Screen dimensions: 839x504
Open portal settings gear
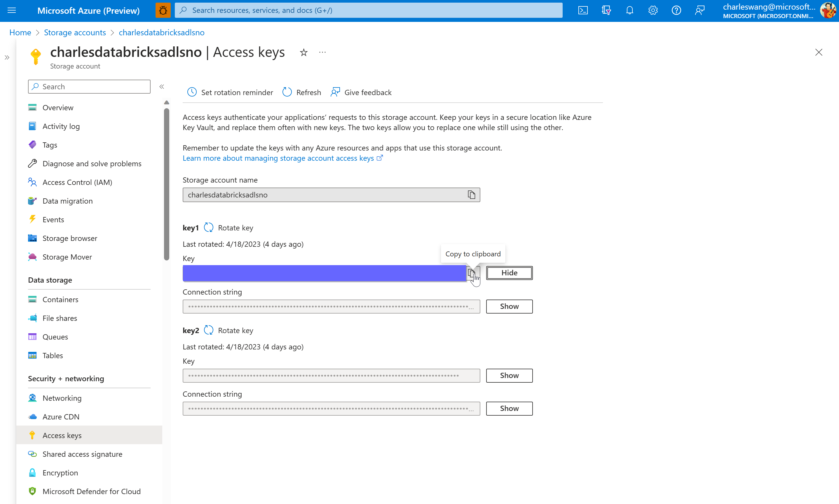[x=653, y=10]
